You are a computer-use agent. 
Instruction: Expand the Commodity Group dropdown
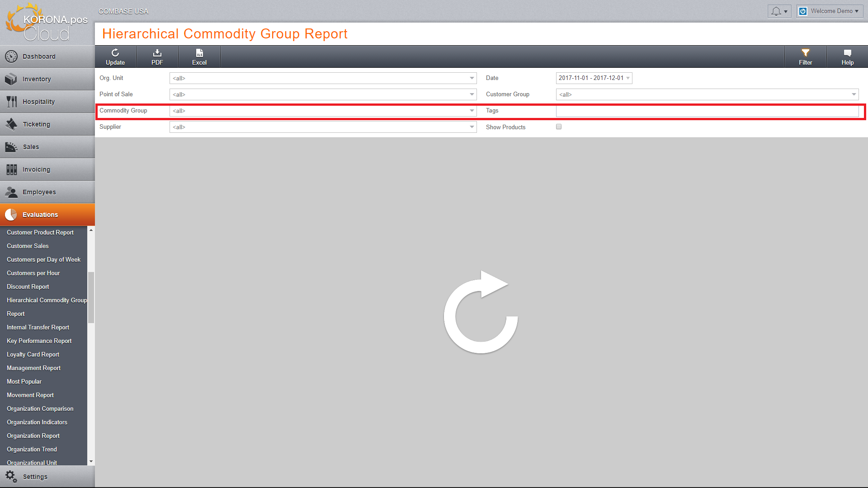323,111
